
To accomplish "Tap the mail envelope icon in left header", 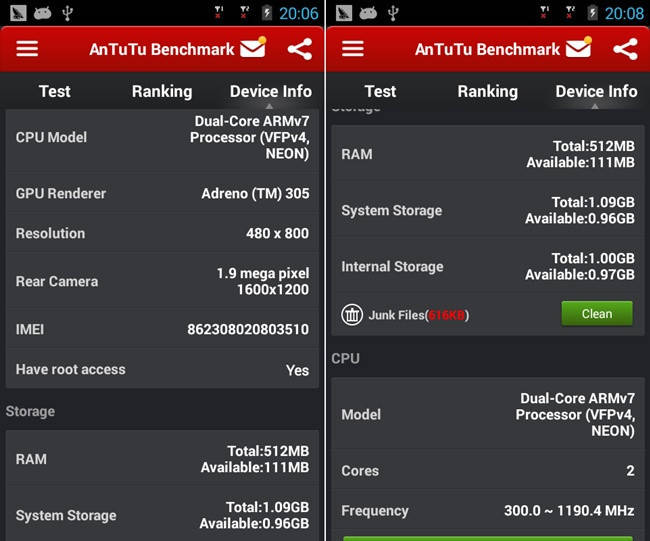I will tap(253, 47).
